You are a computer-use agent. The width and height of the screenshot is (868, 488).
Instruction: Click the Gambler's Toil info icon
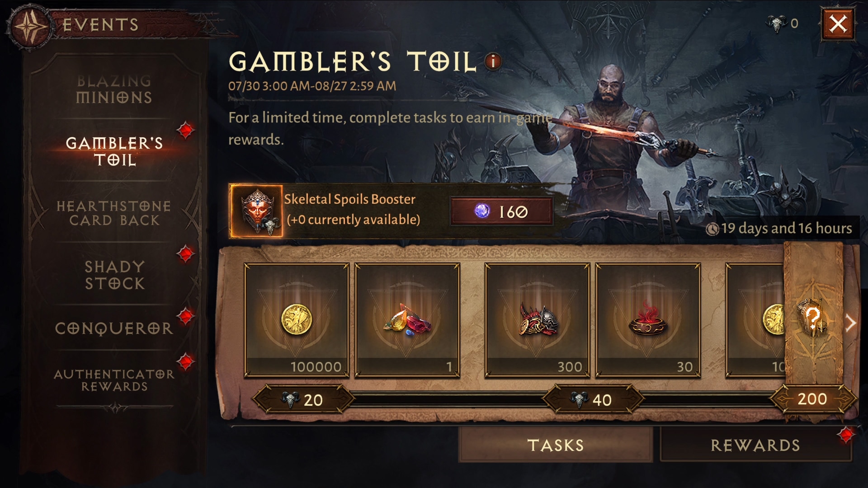click(x=493, y=61)
